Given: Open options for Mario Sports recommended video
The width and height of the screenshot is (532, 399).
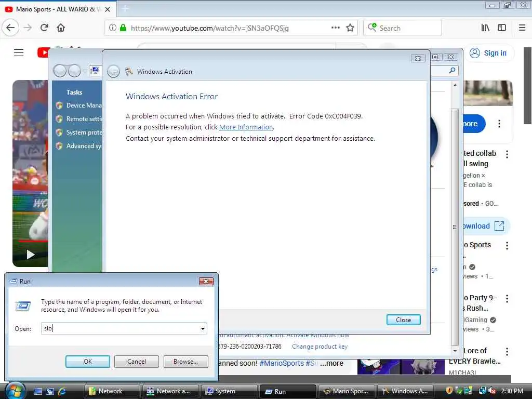Looking at the screenshot, I should point(507,246).
